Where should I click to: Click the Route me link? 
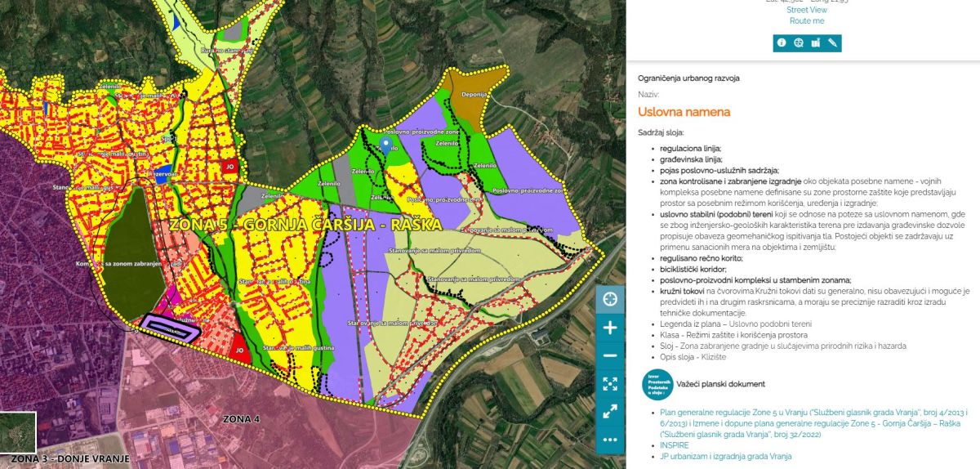coord(806,21)
